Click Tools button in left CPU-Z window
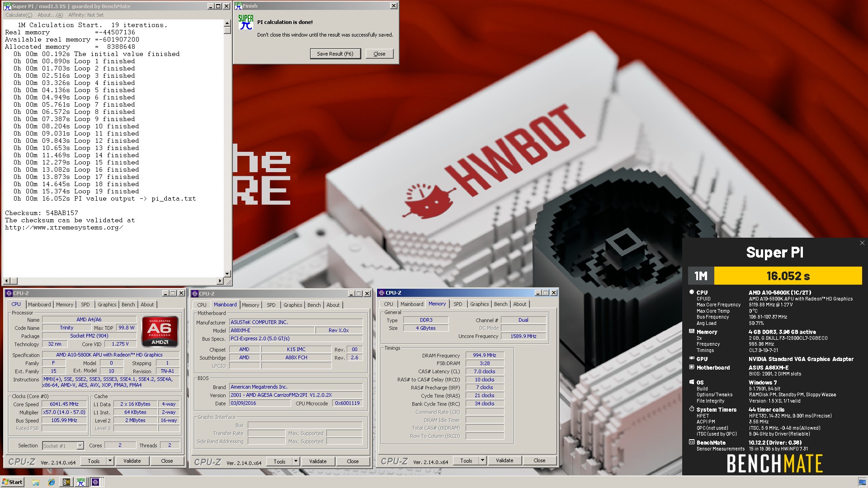Viewport: 868px width, 488px height. [94, 461]
